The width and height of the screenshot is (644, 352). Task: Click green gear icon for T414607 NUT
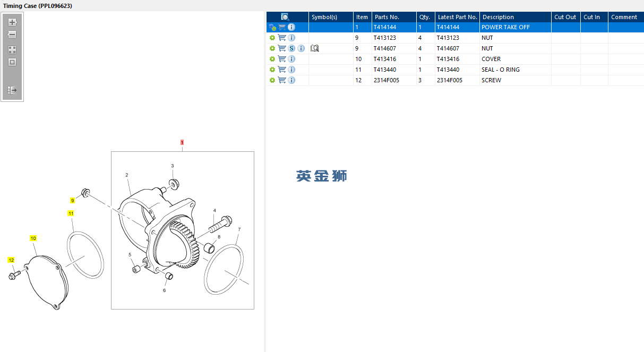click(x=272, y=48)
